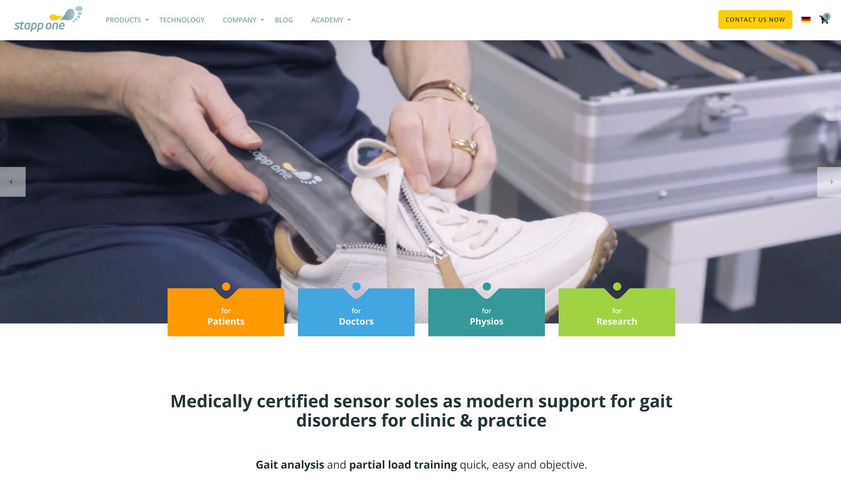Select the for Doctors tile

356,313
